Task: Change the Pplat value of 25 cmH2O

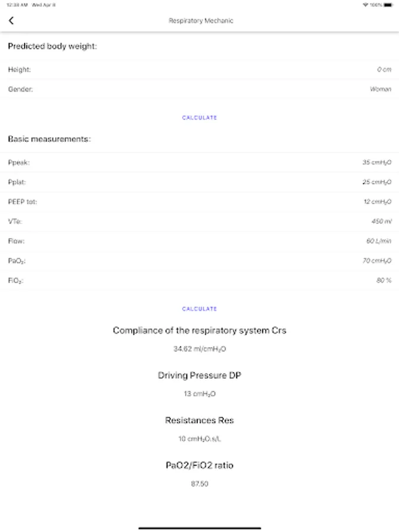Action: [x=377, y=182]
